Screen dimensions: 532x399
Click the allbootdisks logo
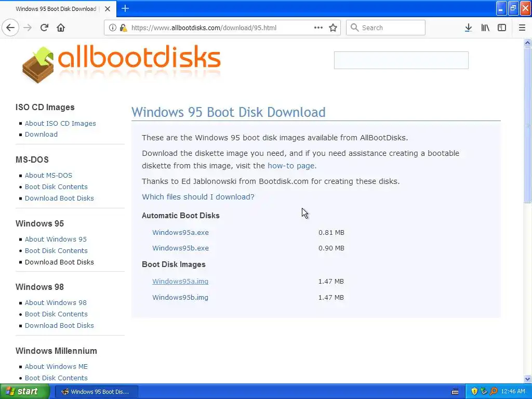pos(121,64)
